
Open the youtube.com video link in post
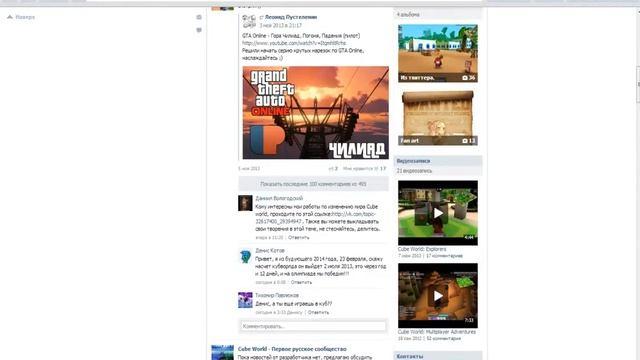pos(294,43)
